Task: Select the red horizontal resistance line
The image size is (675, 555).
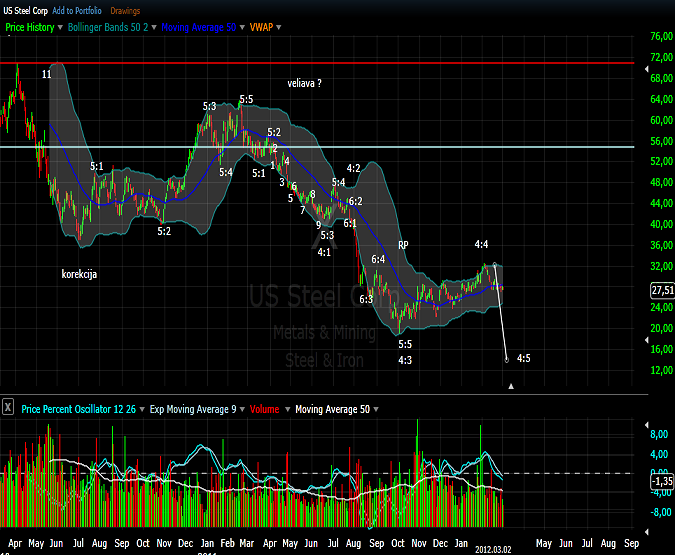Action: click(300, 62)
